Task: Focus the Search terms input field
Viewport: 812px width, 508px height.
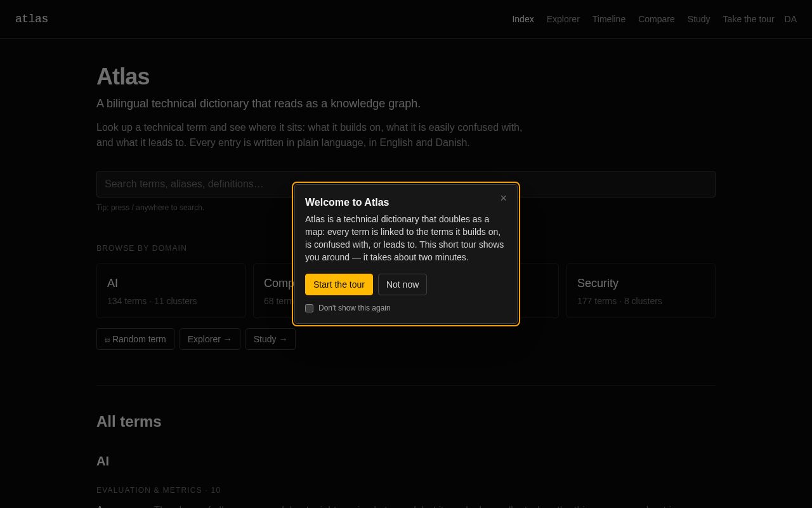Action: pyautogui.click(x=406, y=184)
